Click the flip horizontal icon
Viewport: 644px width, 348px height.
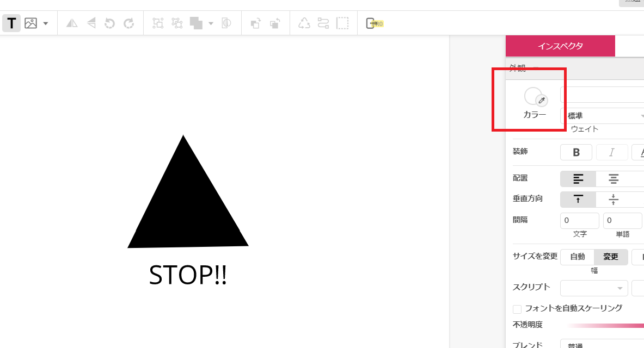pyautogui.click(x=72, y=23)
